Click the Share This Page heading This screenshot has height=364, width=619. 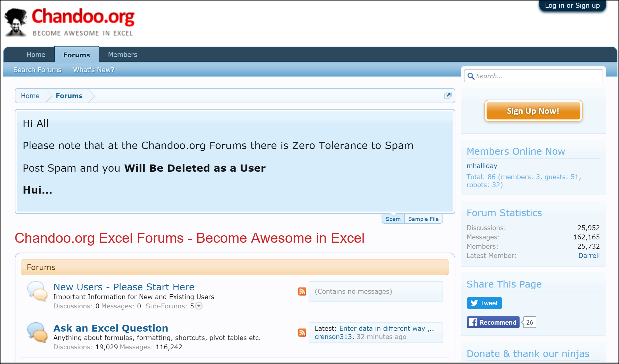point(504,284)
